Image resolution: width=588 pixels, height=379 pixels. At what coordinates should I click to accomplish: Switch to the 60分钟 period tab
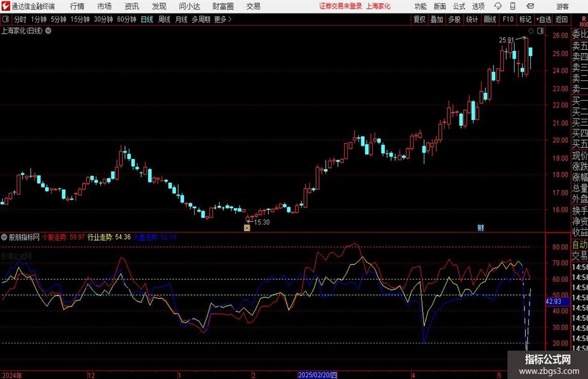[x=126, y=19]
